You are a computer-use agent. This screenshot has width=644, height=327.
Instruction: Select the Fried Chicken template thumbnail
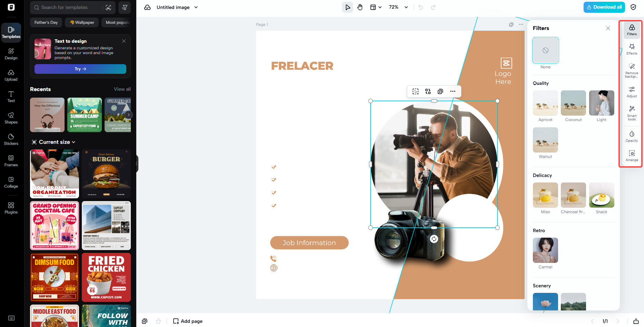coord(106,277)
